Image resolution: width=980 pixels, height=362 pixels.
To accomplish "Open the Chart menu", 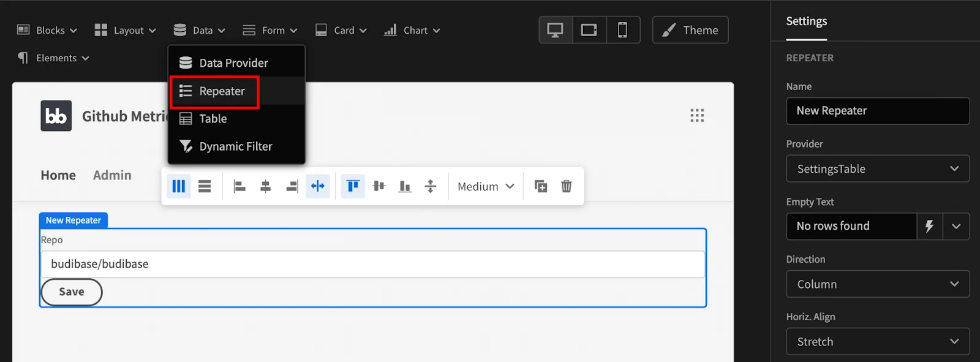I will 412,30.
